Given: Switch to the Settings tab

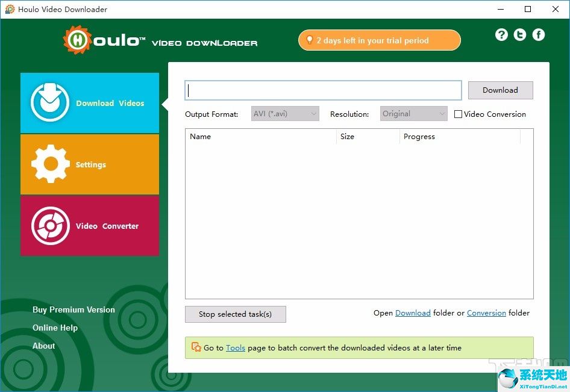Looking at the screenshot, I should [90, 164].
